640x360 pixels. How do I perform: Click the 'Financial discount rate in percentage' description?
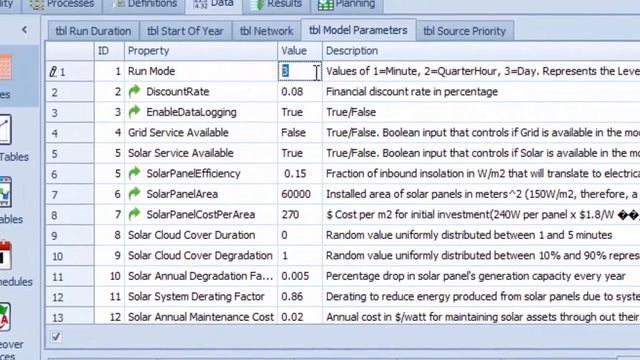point(412,92)
